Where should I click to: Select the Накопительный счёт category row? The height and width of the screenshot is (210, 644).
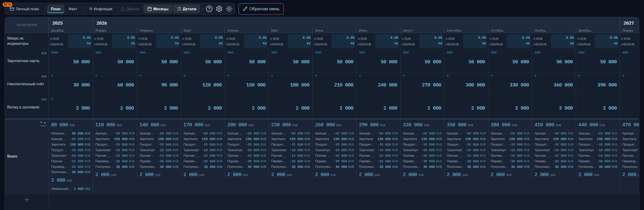coord(27,84)
